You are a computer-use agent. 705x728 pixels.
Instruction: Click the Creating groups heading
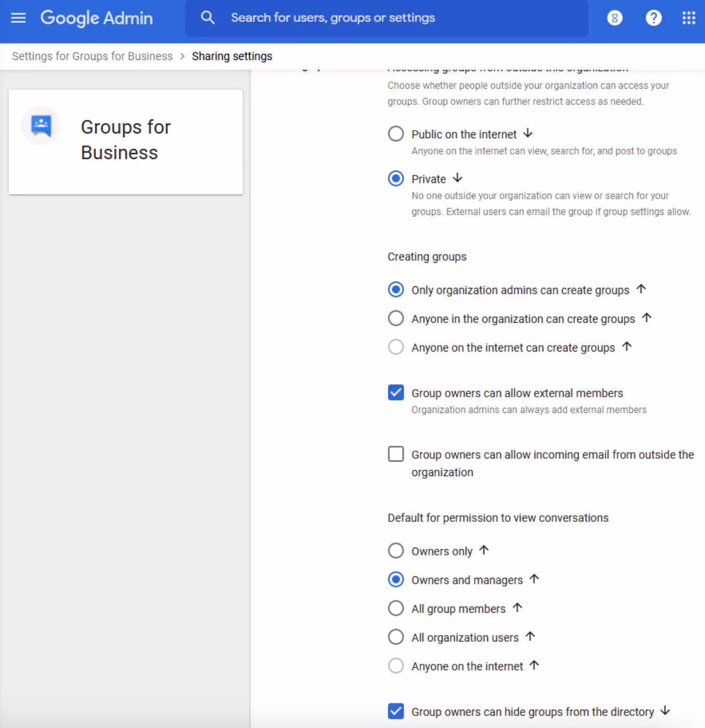pyautogui.click(x=427, y=257)
